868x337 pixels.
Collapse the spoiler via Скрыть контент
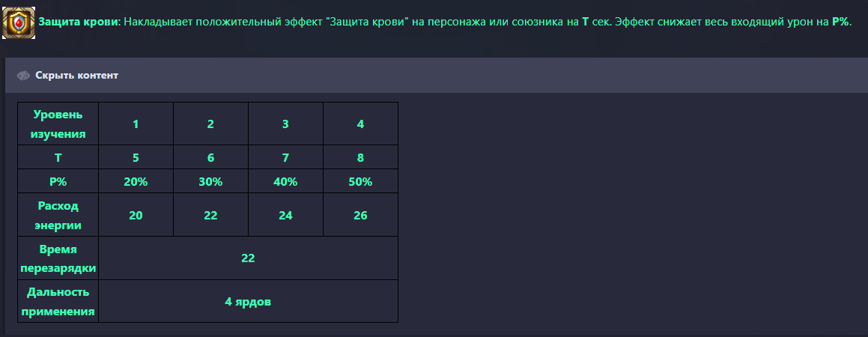(x=76, y=76)
